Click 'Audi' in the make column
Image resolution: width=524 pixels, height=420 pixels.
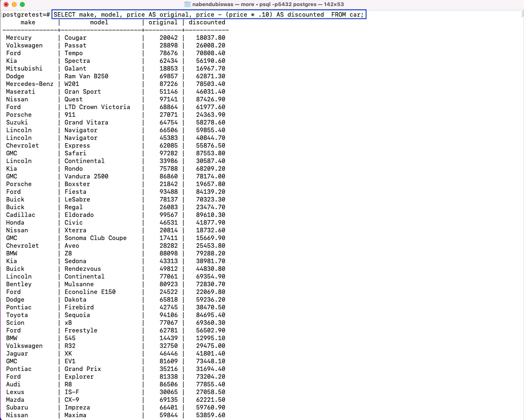[13, 384]
